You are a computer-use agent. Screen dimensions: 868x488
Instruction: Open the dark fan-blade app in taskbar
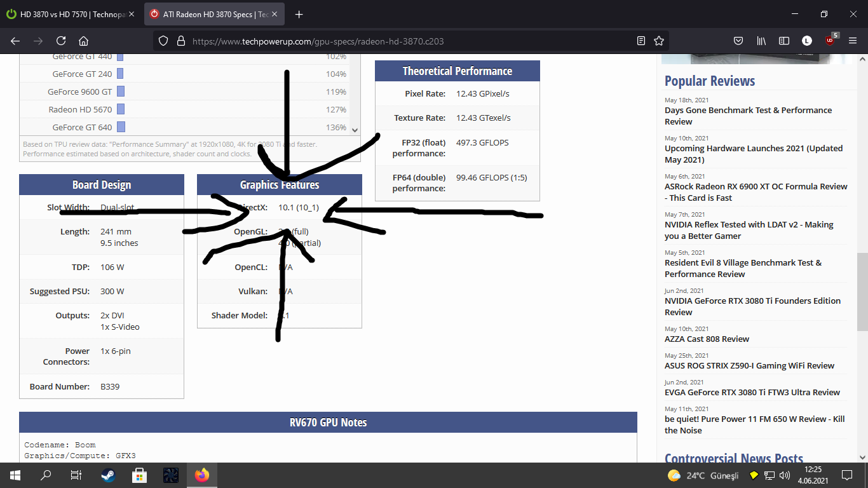pos(170,475)
